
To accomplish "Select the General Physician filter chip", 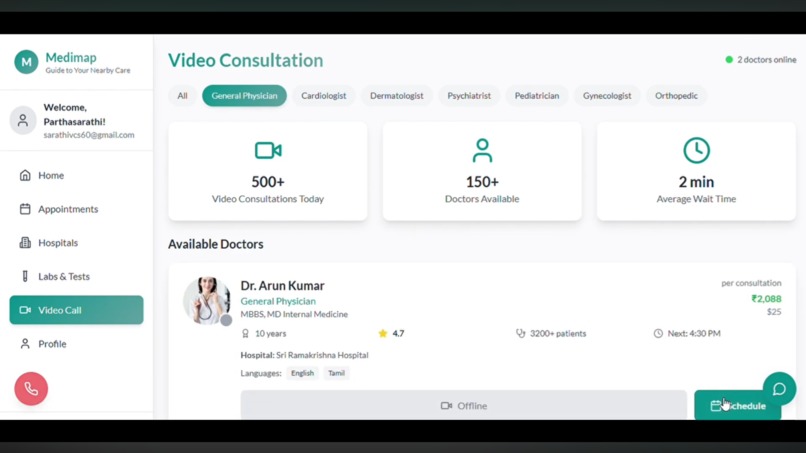I will 244,96.
